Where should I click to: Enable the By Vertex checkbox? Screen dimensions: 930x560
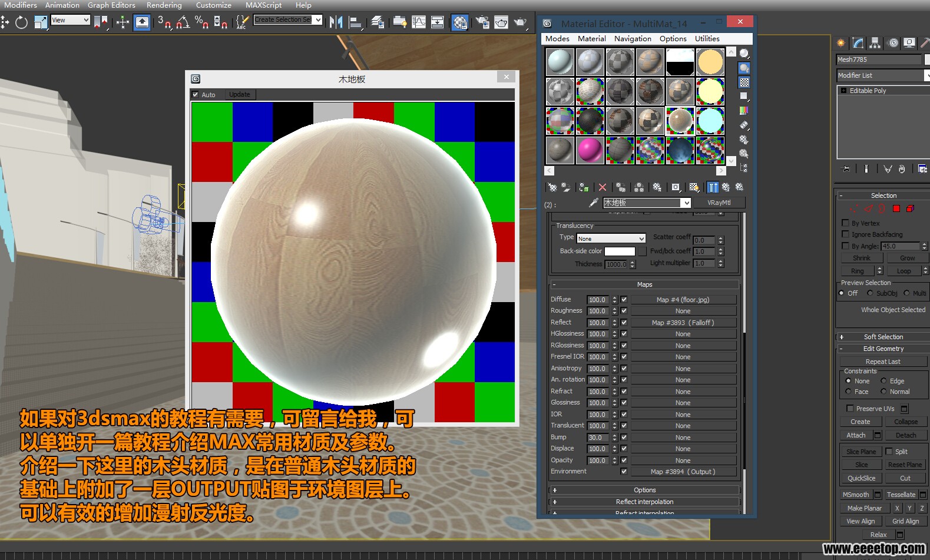tap(846, 223)
